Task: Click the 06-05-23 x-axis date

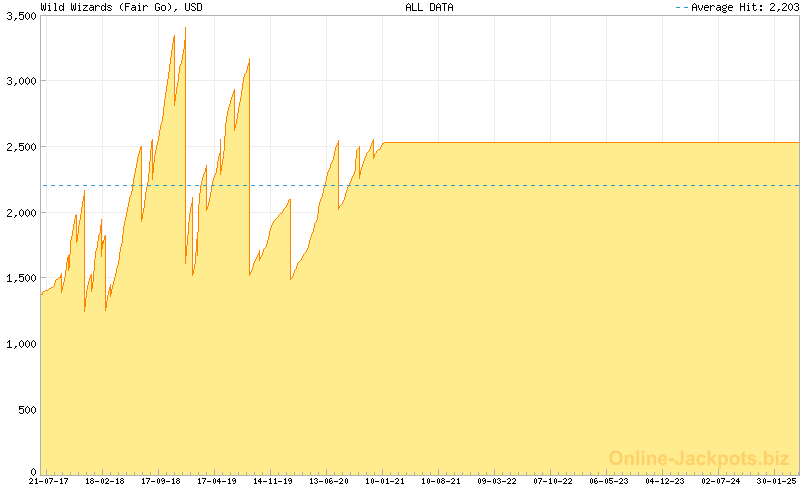Action: pyautogui.click(x=609, y=481)
